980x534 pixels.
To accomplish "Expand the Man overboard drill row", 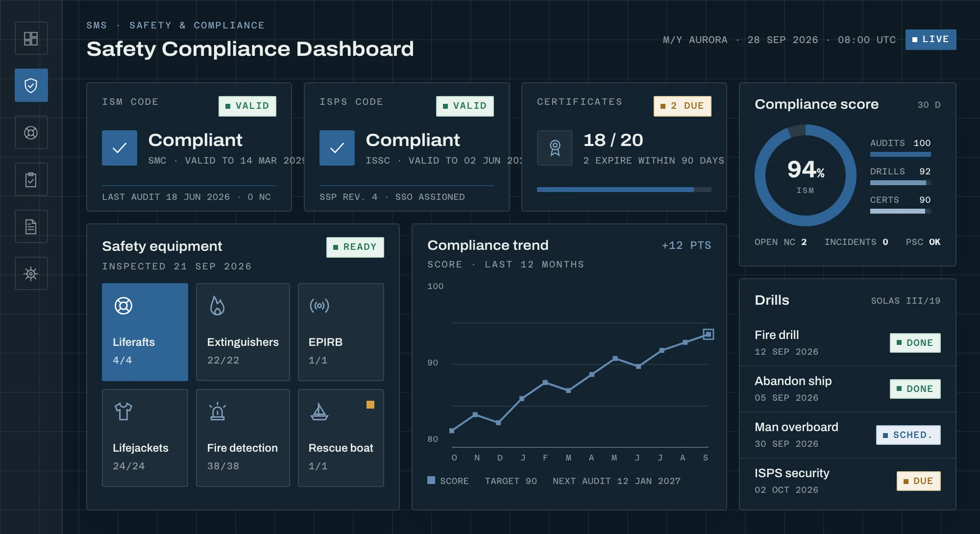I will 848,435.
